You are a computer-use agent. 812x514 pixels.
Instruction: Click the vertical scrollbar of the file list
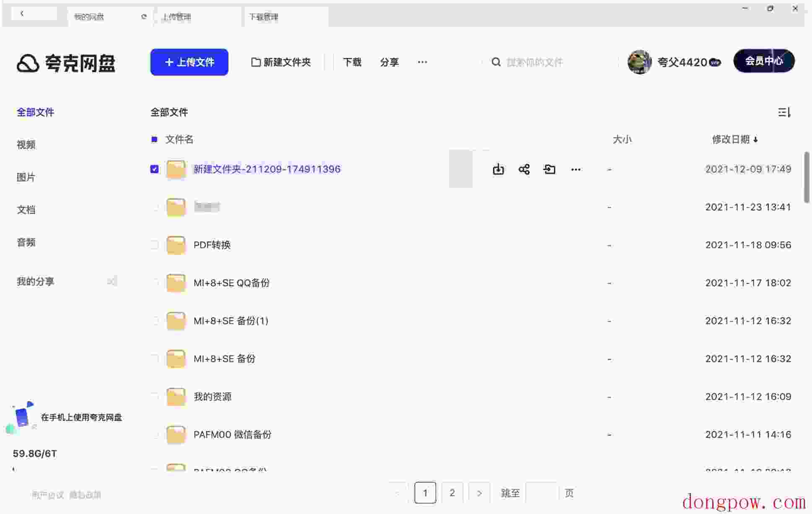click(x=807, y=177)
